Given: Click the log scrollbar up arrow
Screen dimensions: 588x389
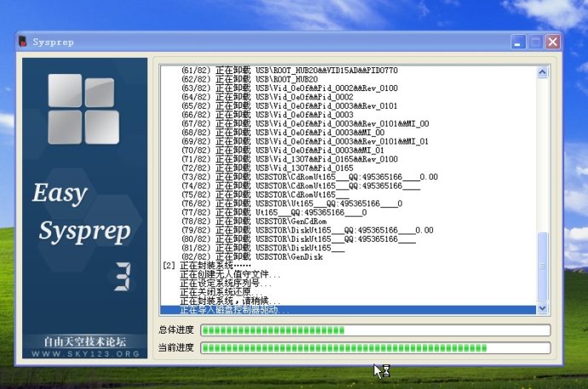Looking at the screenshot, I should click(542, 72).
